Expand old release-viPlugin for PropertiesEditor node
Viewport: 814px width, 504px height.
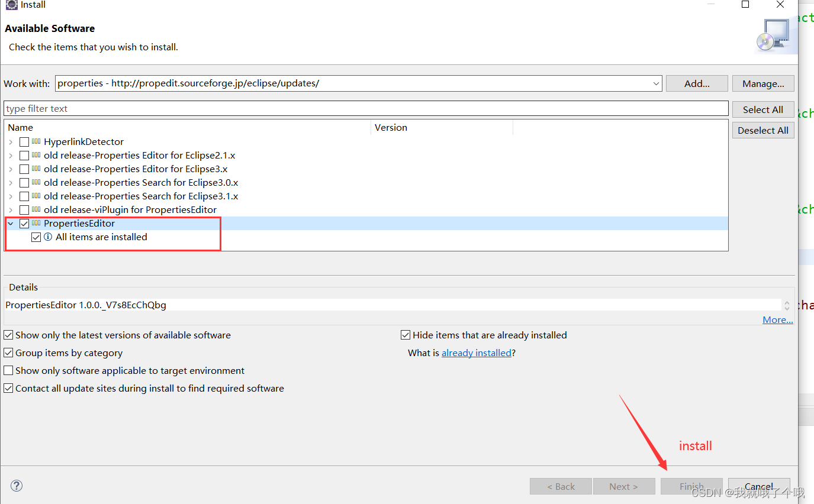[x=11, y=210]
